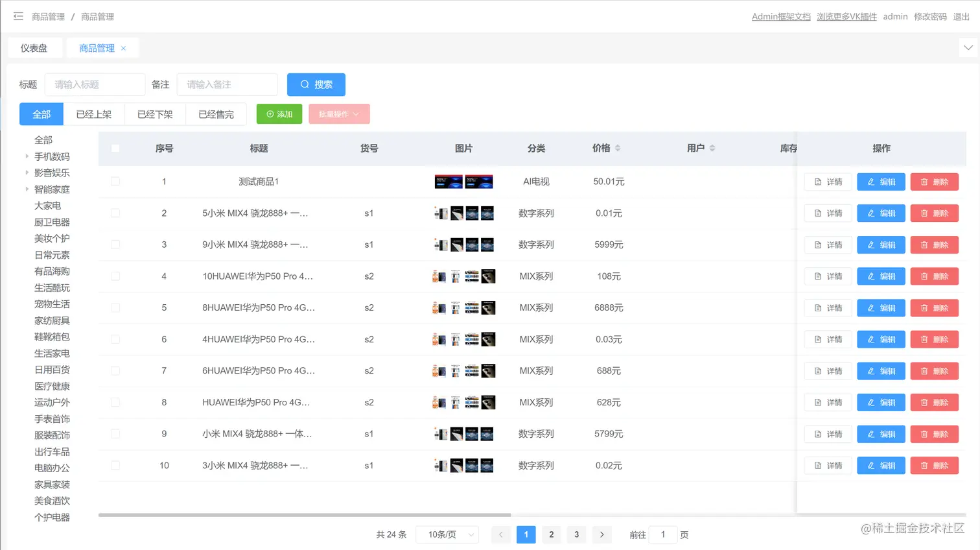
Task: Select 全部 in the category tree
Action: (43, 140)
